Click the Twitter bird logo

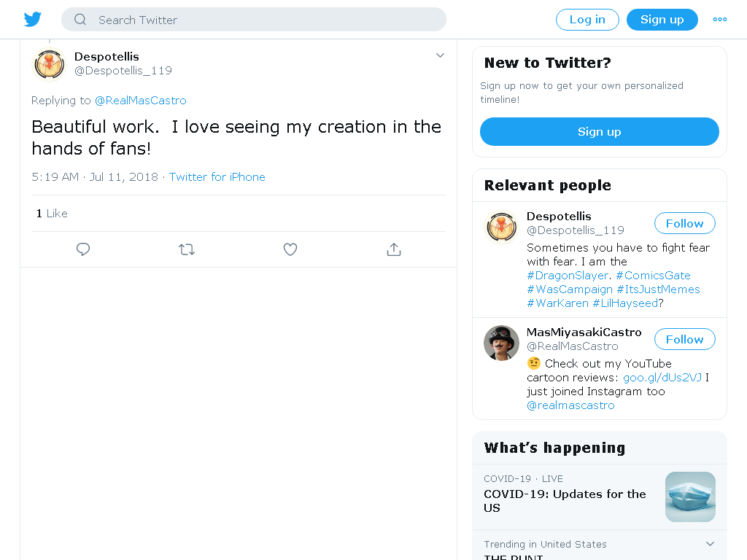tap(33, 20)
